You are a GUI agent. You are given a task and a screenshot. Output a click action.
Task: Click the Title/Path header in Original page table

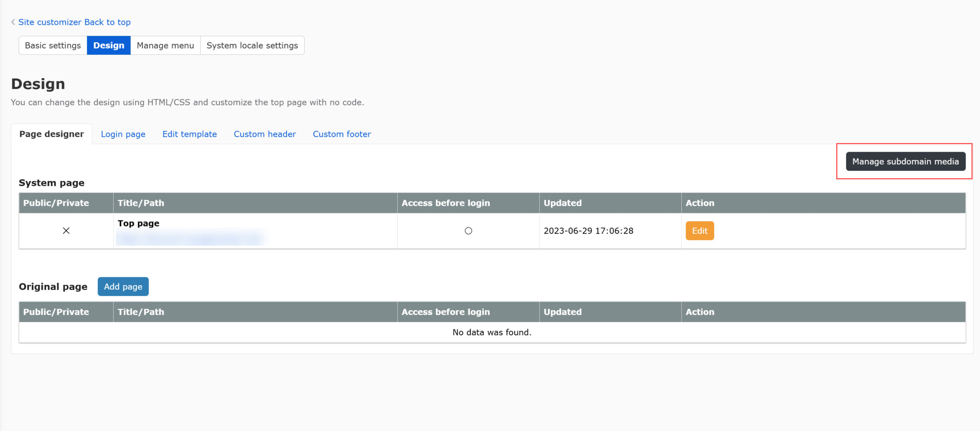(140, 312)
